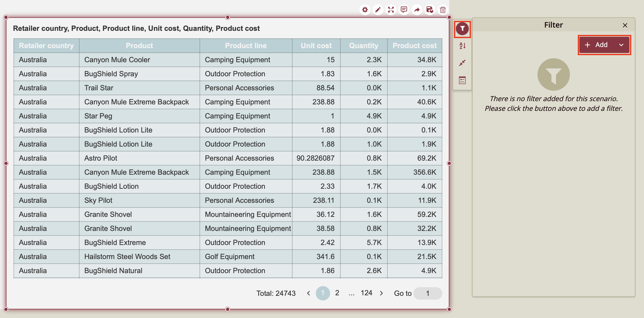Click the Go to page input
The height and width of the screenshot is (318, 644).
point(428,293)
